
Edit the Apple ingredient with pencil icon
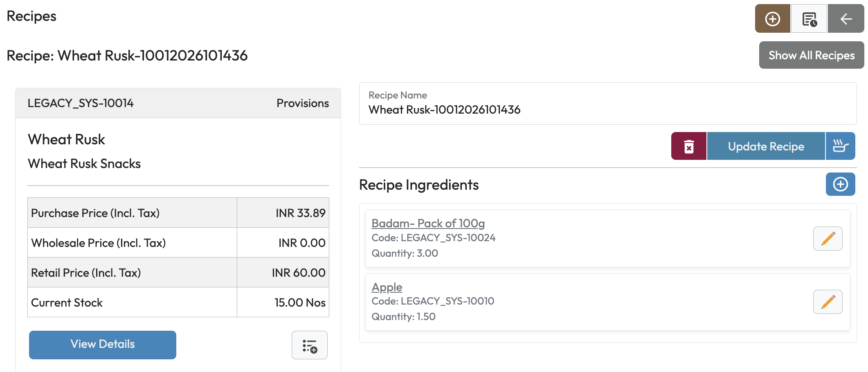(x=828, y=302)
